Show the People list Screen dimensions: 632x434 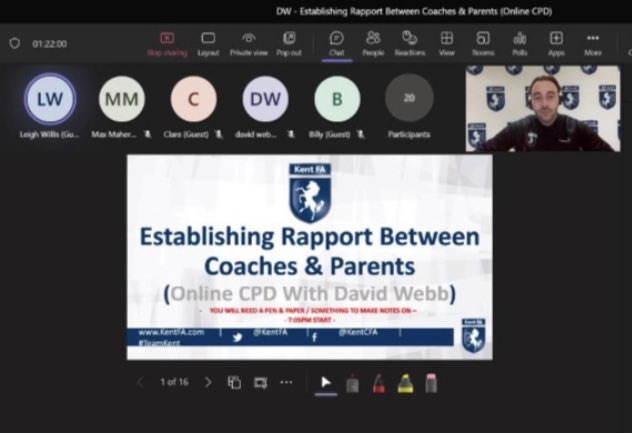pyautogui.click(x=373, y=44)
